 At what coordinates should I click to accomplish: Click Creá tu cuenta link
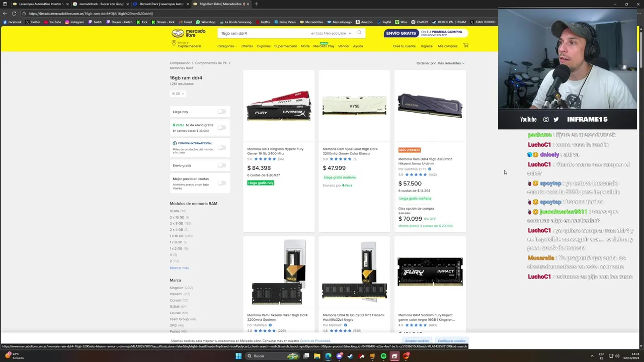click(x=404, y=46)
